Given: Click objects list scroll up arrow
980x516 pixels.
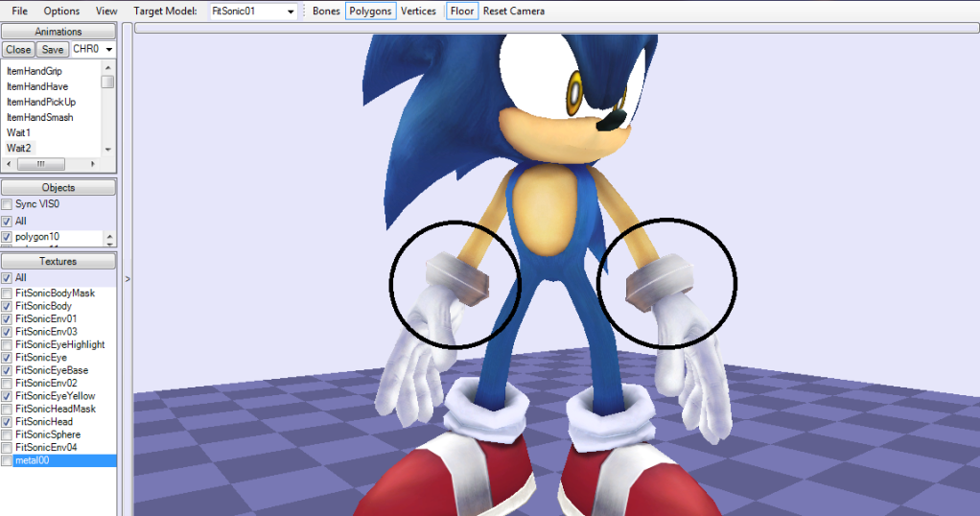Looking at the screenshot, I should point(110,237).
